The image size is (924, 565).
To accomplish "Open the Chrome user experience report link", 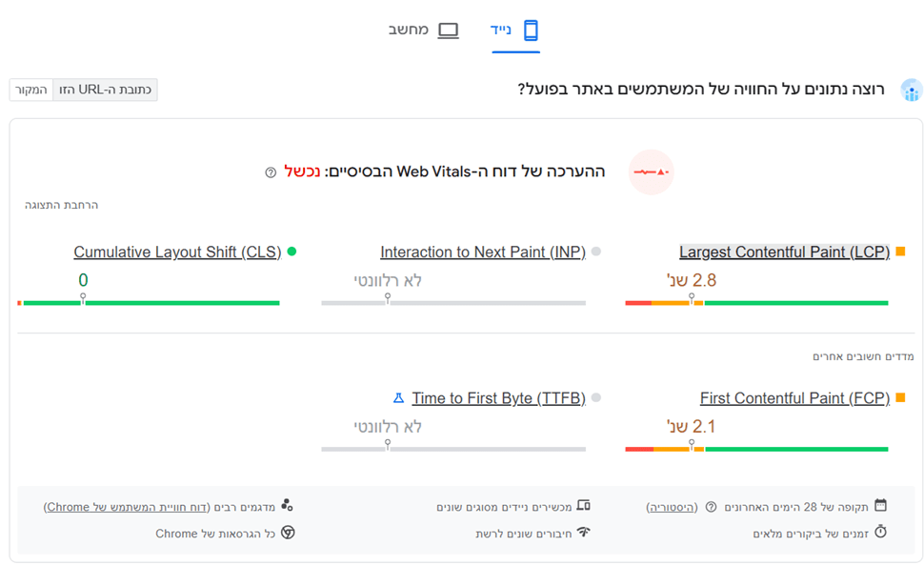I will coord(127,507).
